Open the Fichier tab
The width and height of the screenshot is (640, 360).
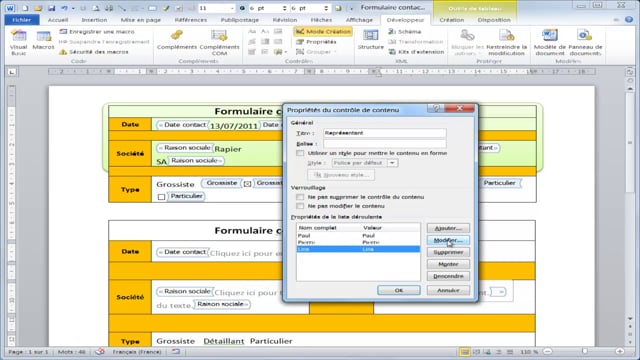[x=22, y=20]
